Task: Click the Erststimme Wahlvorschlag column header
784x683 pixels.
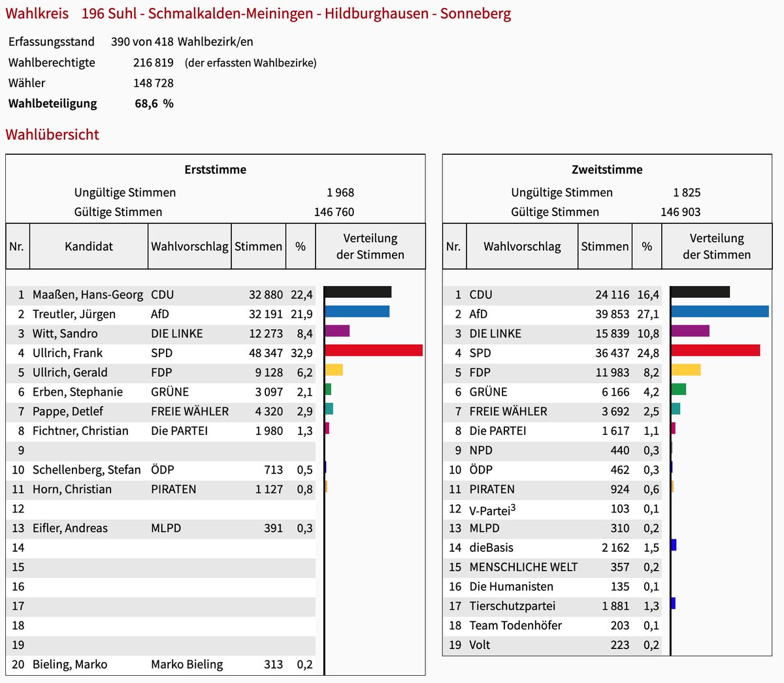Action: click(189, 246)
